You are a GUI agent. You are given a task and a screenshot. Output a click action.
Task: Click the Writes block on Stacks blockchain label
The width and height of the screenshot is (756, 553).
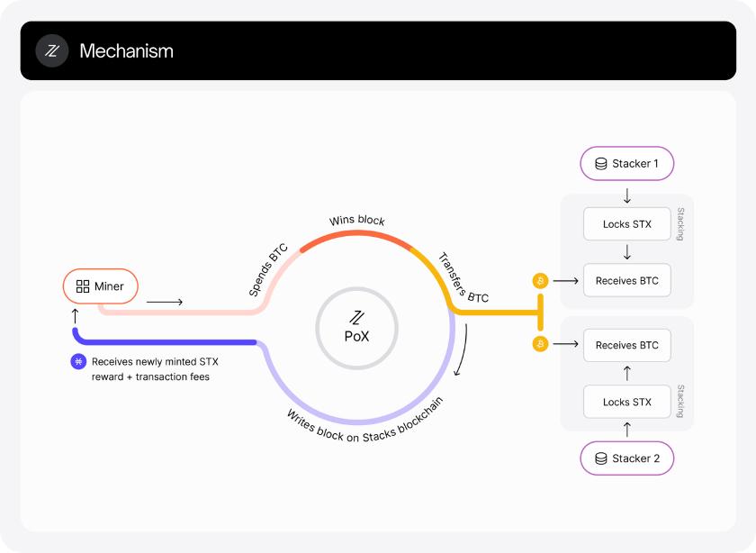tap(364, 425)
